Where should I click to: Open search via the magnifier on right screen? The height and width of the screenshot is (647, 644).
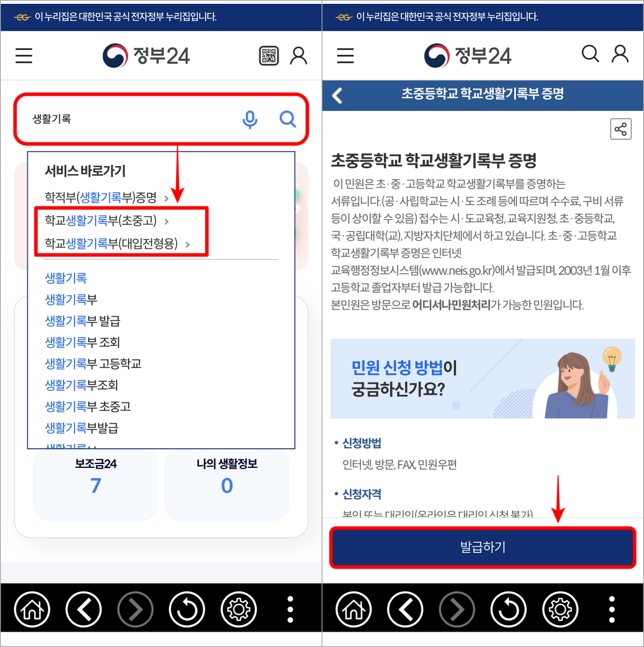pyautogui.click(x=590, y=54)
